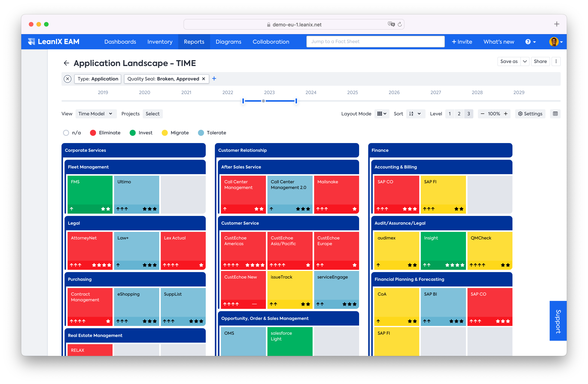Toggle the Migrate legend filter
This screenshot has height=384, width=588.
pyautogui.click(x=175, y=133)
